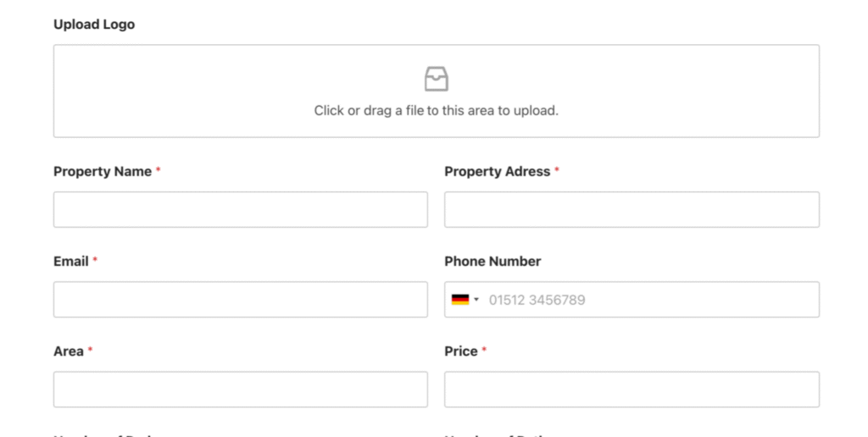The width and height of the screenshot is (868, 437).
Task: Click the Phone Number label
Action: pyautogui.click(x=492, y=261)
